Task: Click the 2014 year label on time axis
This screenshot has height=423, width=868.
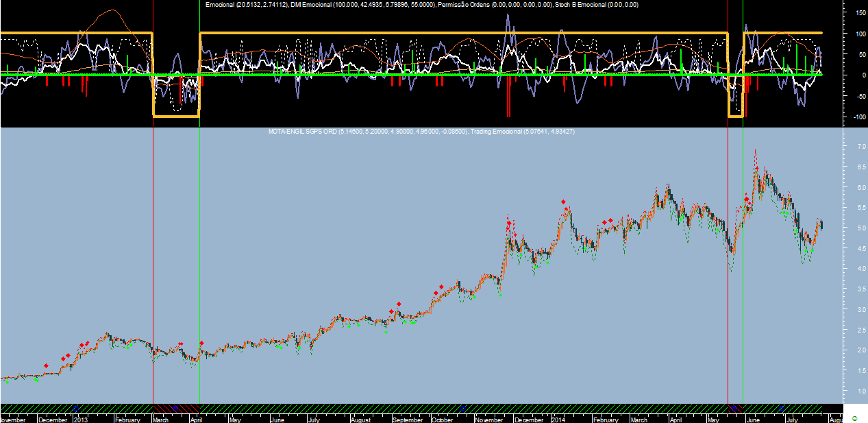Action: point(558,418)
